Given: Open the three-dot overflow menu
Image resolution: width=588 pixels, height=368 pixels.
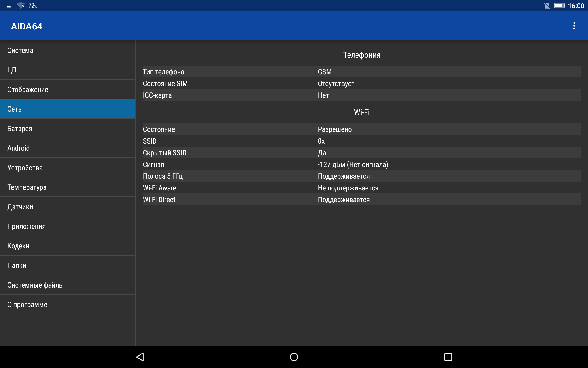Looking at the screenshot, I should 574,26.
